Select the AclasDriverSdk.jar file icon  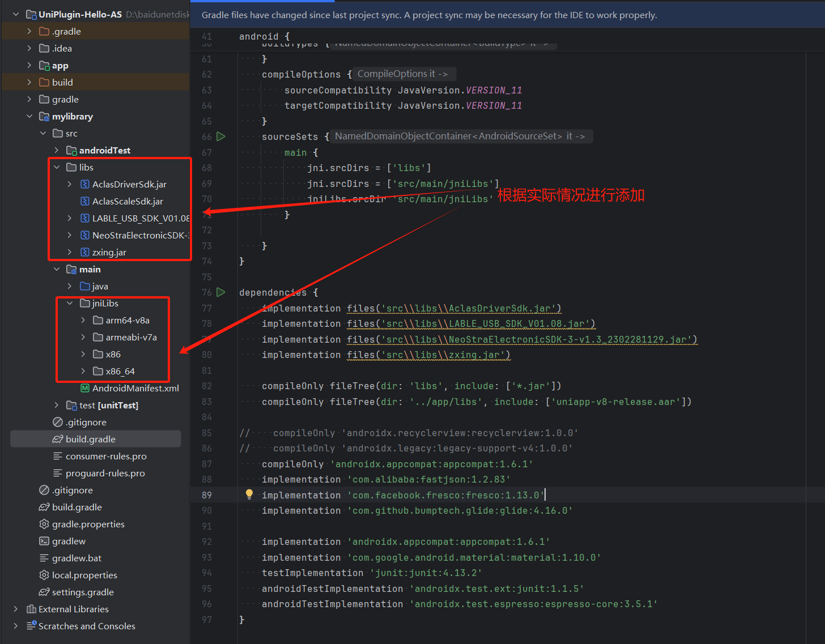click(x=85, y=184)
